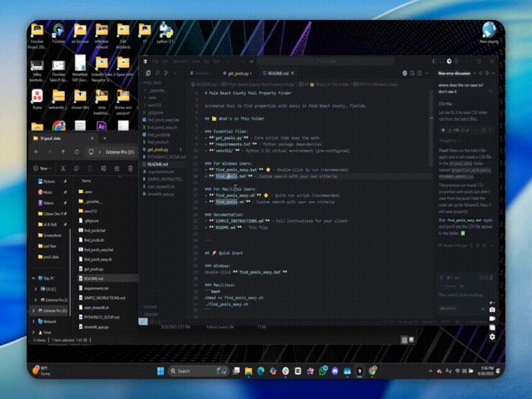
Task: Open README.md in the editor file tree
Action: click(157, 164)
